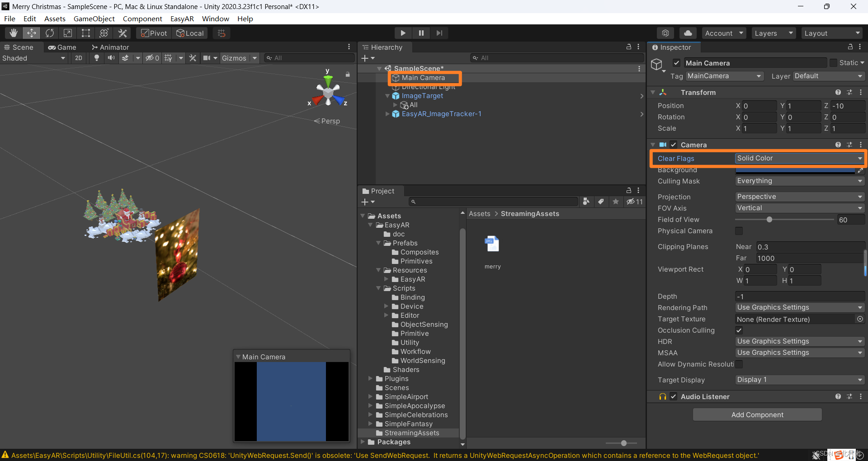868x461 pixels.
Task: Show favorites star in Project panel
Action: point(615,202)
